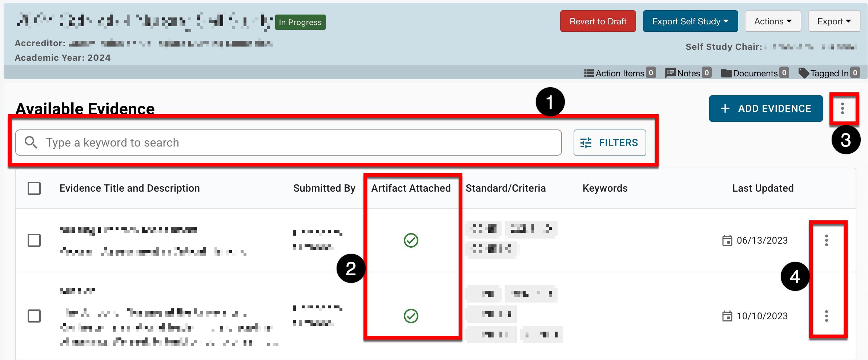Check the box for the 06/13/2023 evidence row

(x=34, y=240)
